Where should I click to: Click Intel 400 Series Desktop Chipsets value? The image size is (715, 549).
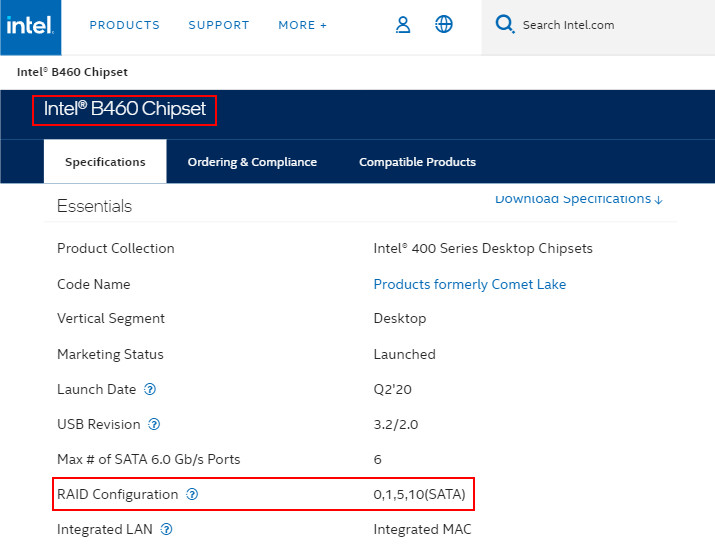click(x=483, y=249)
